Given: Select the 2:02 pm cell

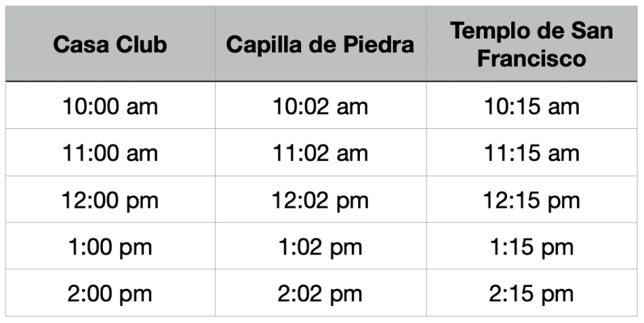Looking at the screenshot, I should (x=320, y=293).
